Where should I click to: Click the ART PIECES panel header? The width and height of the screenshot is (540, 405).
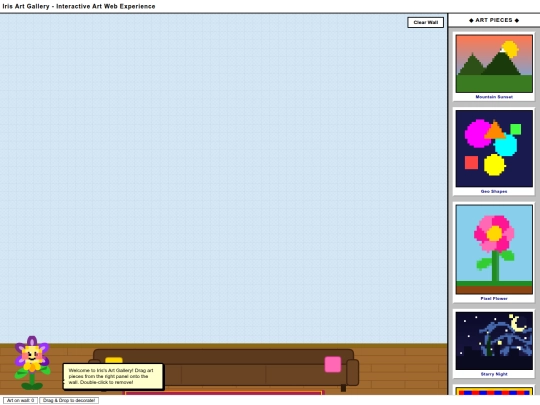click(x=494, y=20)
